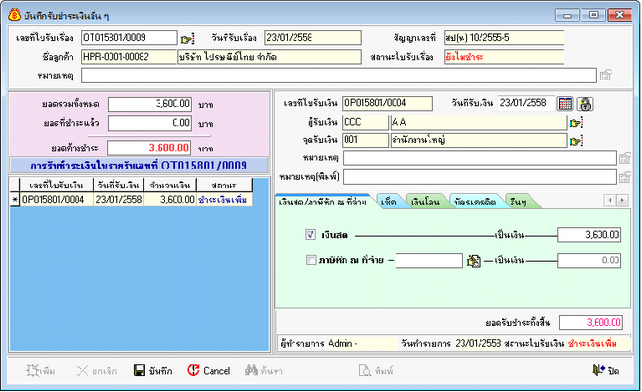This screenshot has height=392, width=642.
Task: Click the บันทึก save button
Action: (x=153, y=371)
